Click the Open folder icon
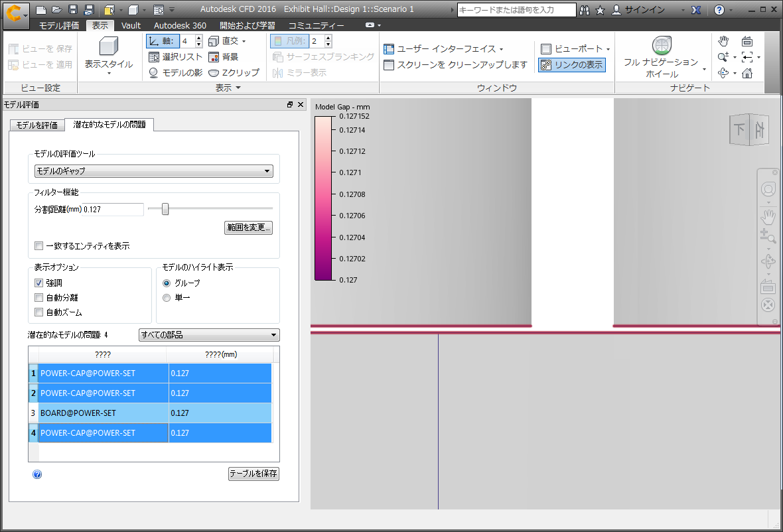783x532 pixels. (x=57, y=10)
